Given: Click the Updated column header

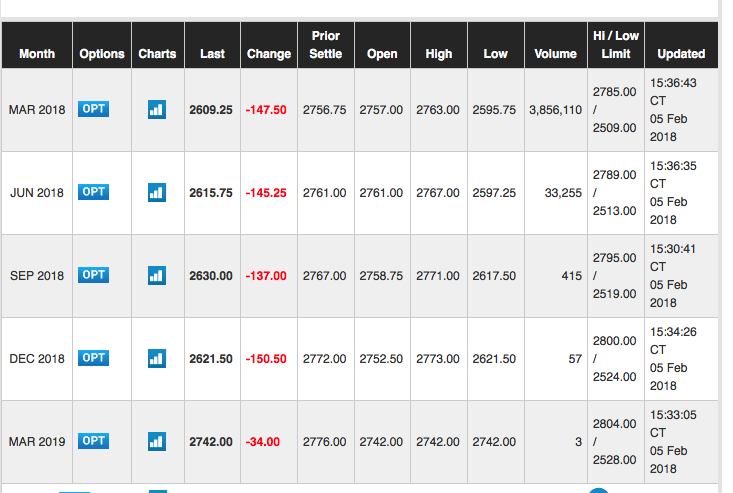Looking at the screenshot, I should (681, 45).
